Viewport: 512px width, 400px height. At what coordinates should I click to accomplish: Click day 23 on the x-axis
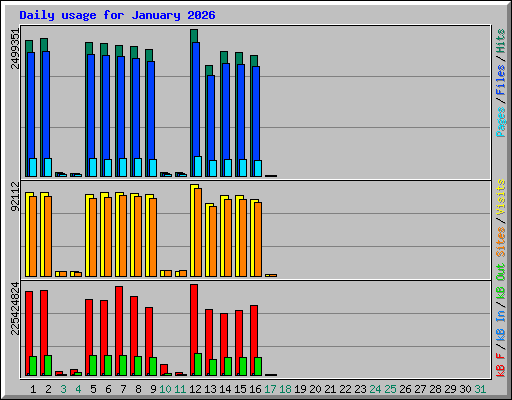pyautogui.click(x=360, y=389)
